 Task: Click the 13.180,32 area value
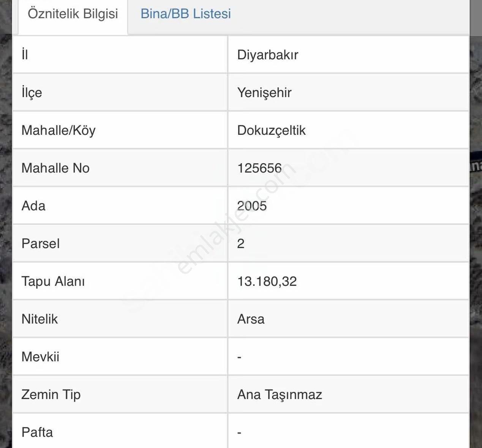(x=267, y=281)
